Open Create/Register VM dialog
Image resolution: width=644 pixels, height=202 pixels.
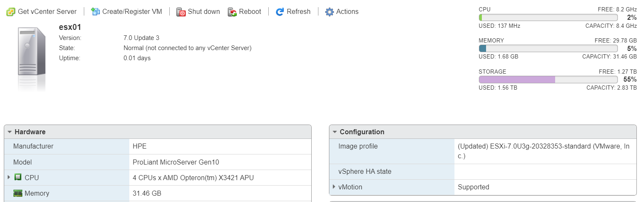coord(127,12)
